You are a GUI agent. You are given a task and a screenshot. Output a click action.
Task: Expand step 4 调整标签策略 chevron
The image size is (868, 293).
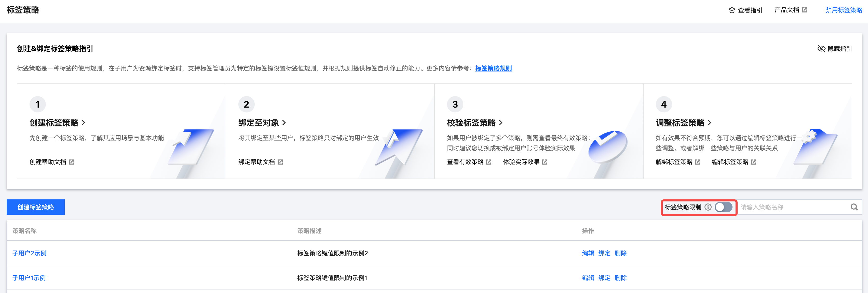click(710, 123)
